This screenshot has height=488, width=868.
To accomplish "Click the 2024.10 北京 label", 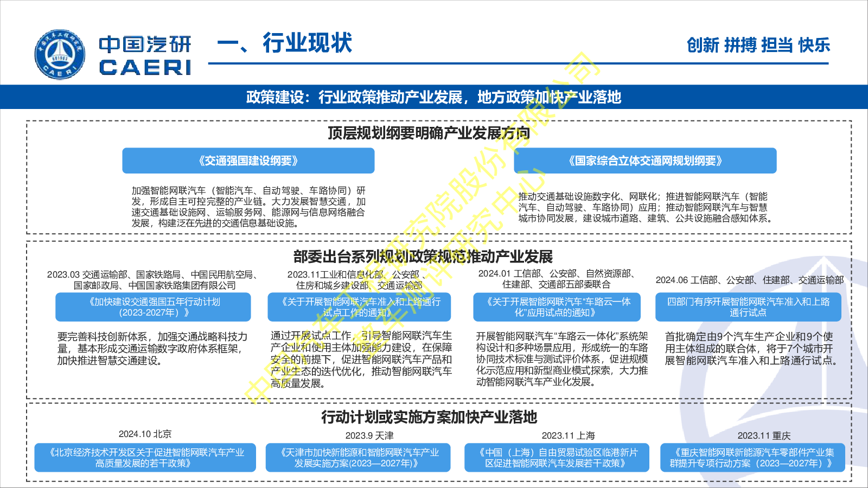I will click(145, 434).
